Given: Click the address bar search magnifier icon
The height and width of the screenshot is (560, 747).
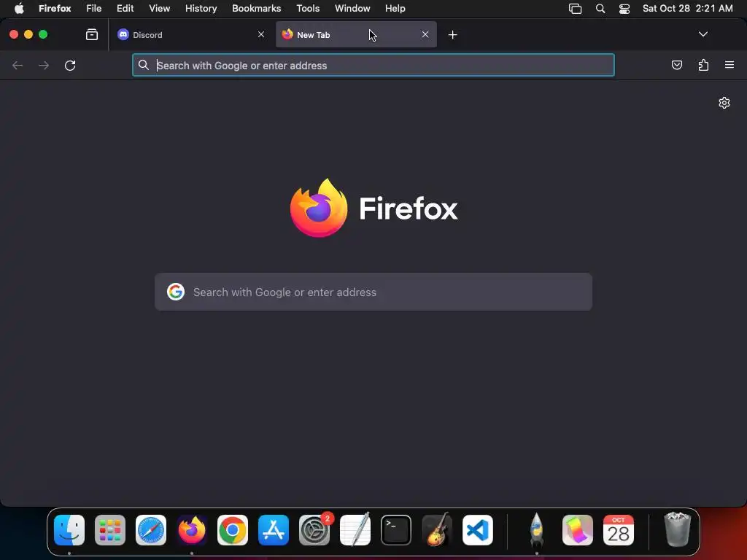Looking at the screenshot, I should [x=144, y=65].
